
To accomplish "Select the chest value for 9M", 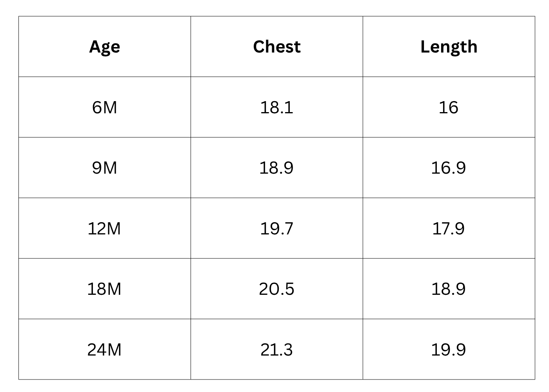I will [x=276, y=168].
